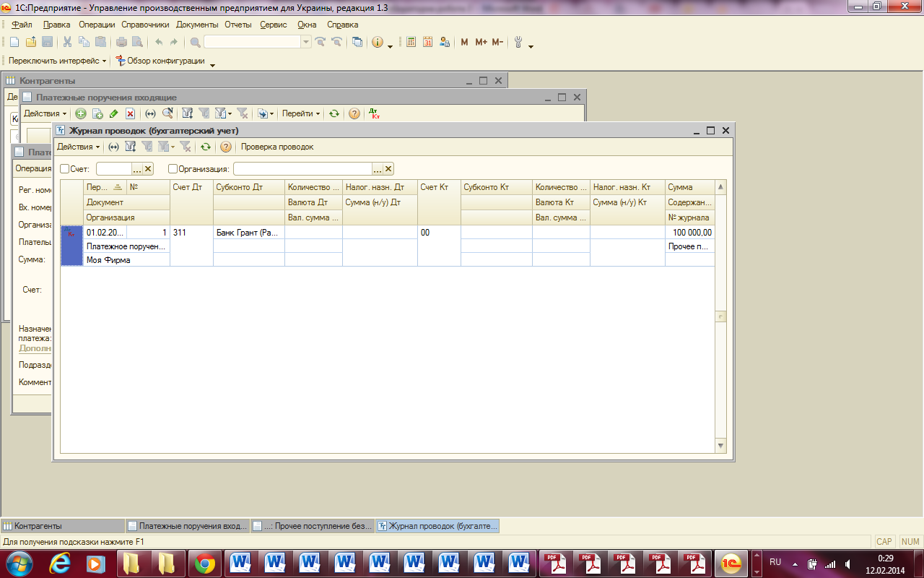Clear the Счет filter with X button
The height and width of the screenshot is (578, 924).
point(148,169)
